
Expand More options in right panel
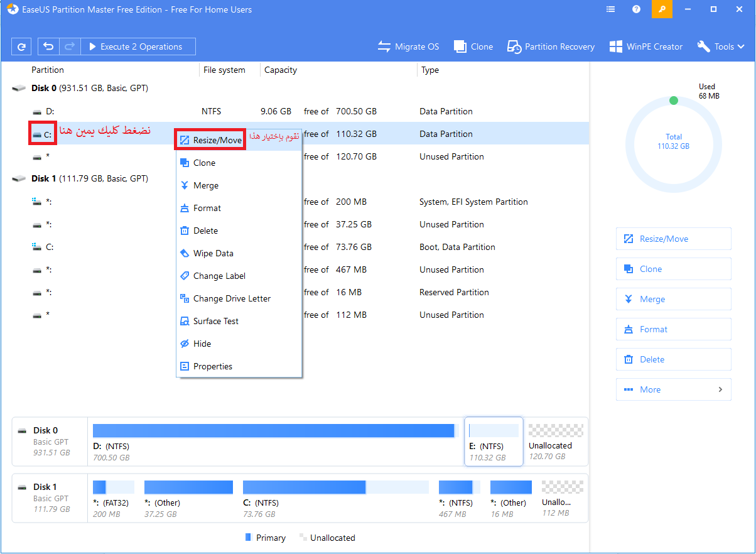pos(674,389)
